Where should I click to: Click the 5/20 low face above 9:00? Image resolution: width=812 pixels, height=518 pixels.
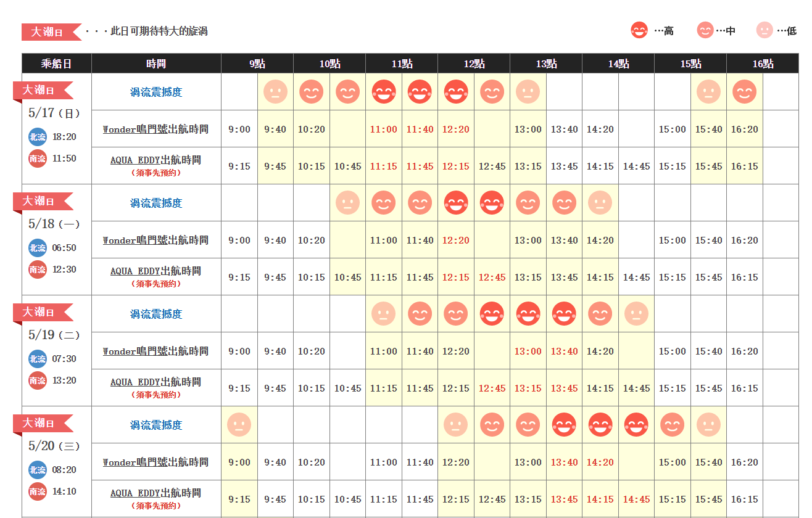(239, 425)
